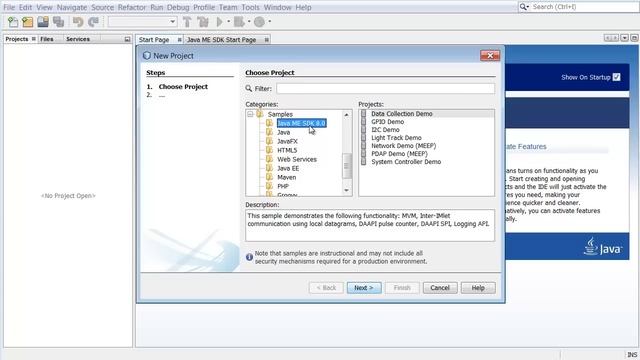Image resolution: width=640 pixels, height=360 pixels.
Task: Open the File menu
Action: tap(9, 7)
